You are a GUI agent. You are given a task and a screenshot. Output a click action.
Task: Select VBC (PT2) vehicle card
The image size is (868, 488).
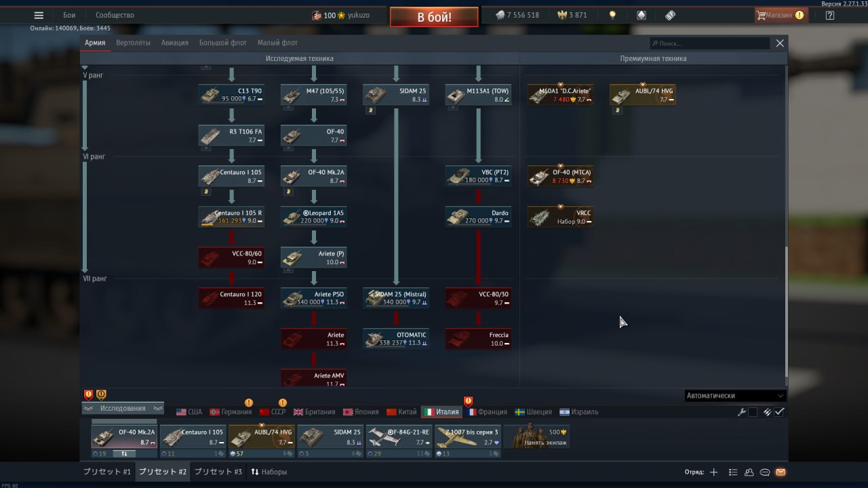(x=478, y=176)
